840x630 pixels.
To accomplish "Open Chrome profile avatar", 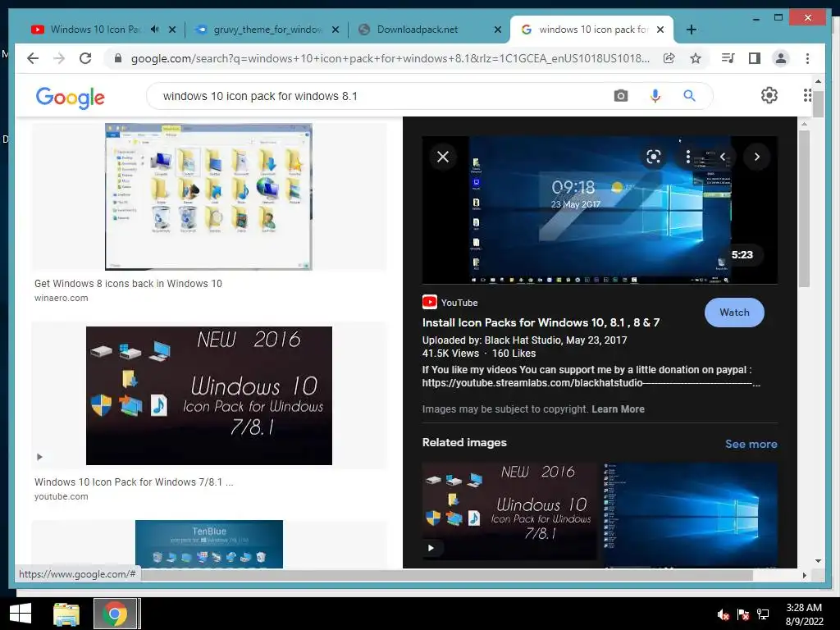I will pyautogui.click(x=781, y=58).
